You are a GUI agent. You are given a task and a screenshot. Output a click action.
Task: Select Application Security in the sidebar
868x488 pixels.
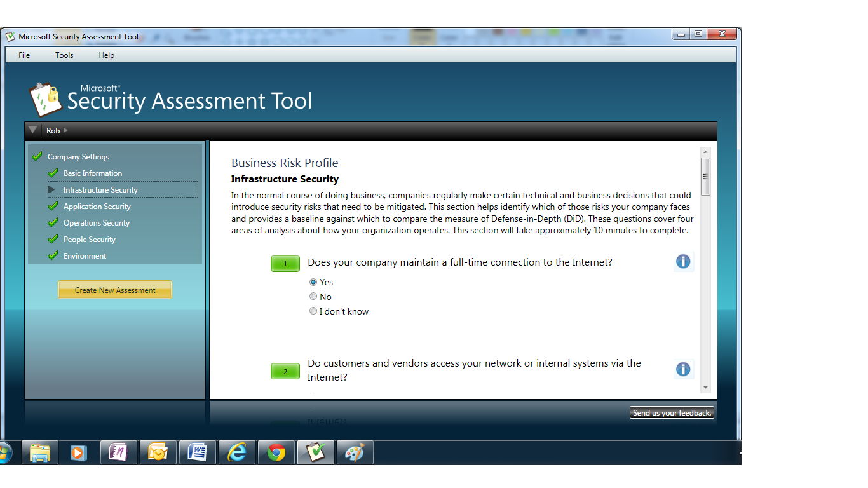point(97,207)
